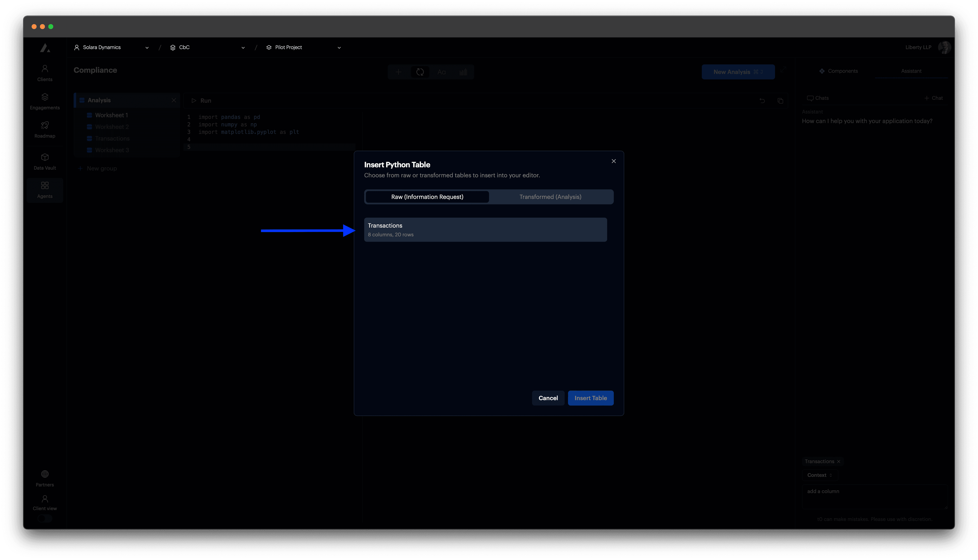Switch to Transformed (Analysis) option

[x=550, y=197]
